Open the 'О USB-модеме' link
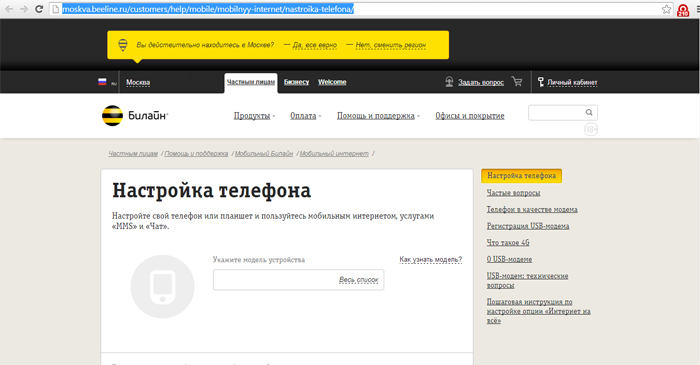 point(509,259)
